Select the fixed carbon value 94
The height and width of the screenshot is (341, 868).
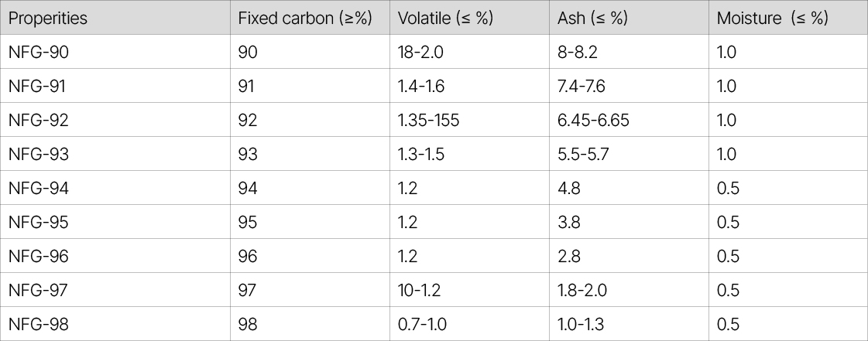(248, 189)
